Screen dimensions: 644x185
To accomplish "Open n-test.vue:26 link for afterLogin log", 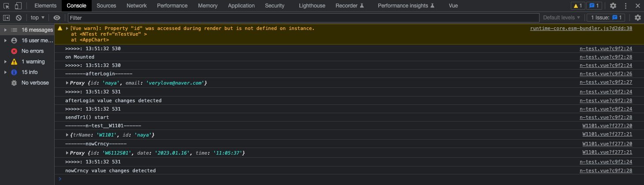I will point(606,74).
